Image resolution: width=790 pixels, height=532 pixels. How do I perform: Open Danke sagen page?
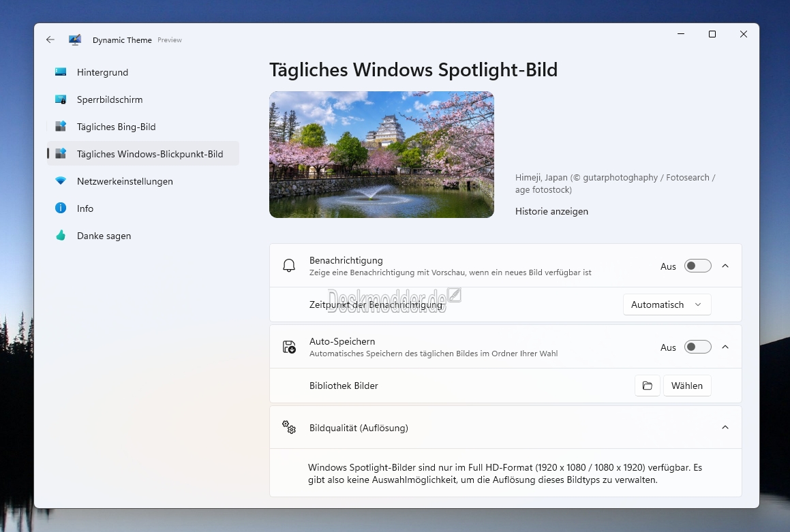(143, 235)
